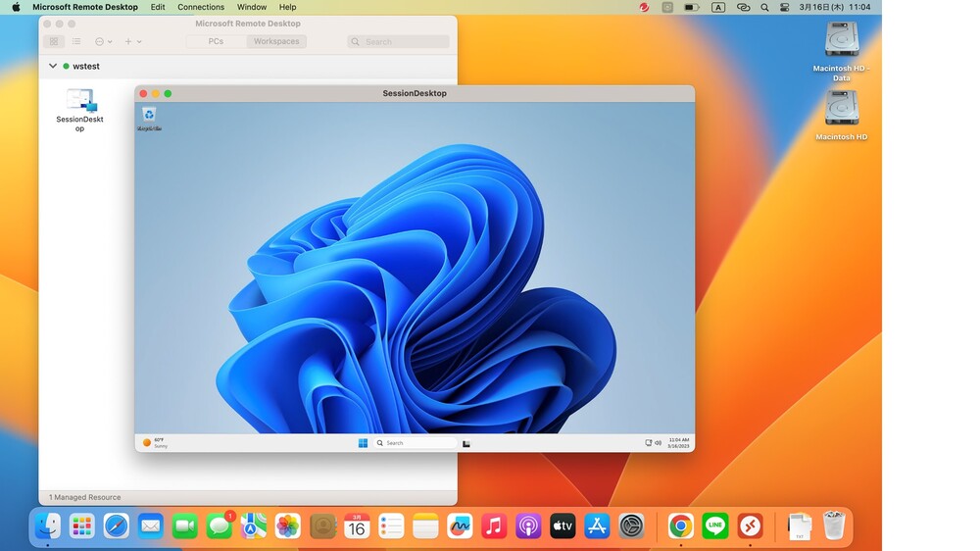The width and height of the screenshot is (980, 551).
Task: Open the plus add dropdown
Action: [132, 42]
